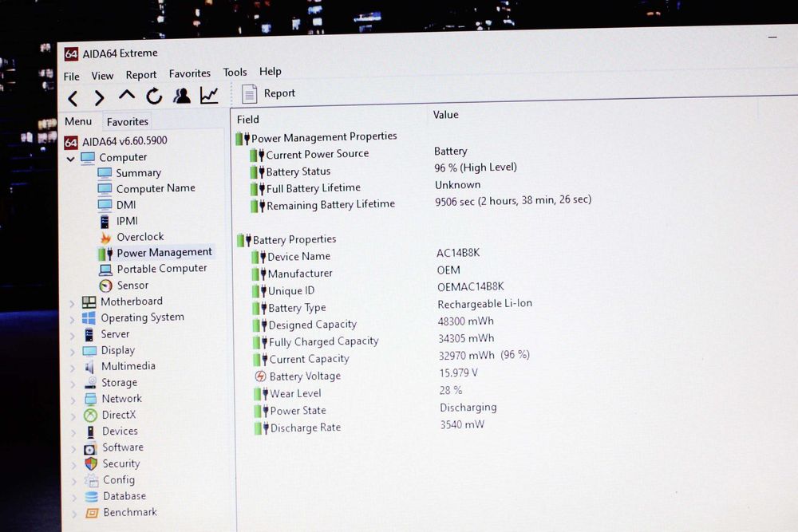Select the Sensor gauge icon
The width and height of the screenshot is (798, 532).
coord(106,286)
